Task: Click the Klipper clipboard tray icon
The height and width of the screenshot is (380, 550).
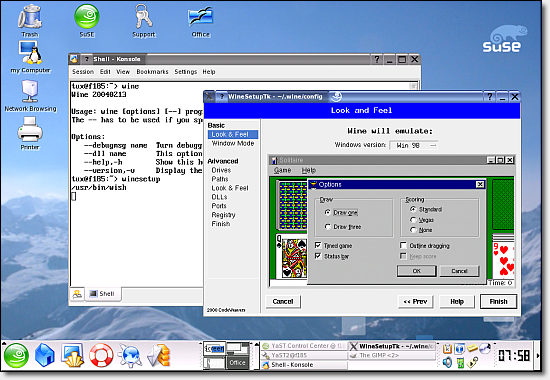Action: click(447, 348)
